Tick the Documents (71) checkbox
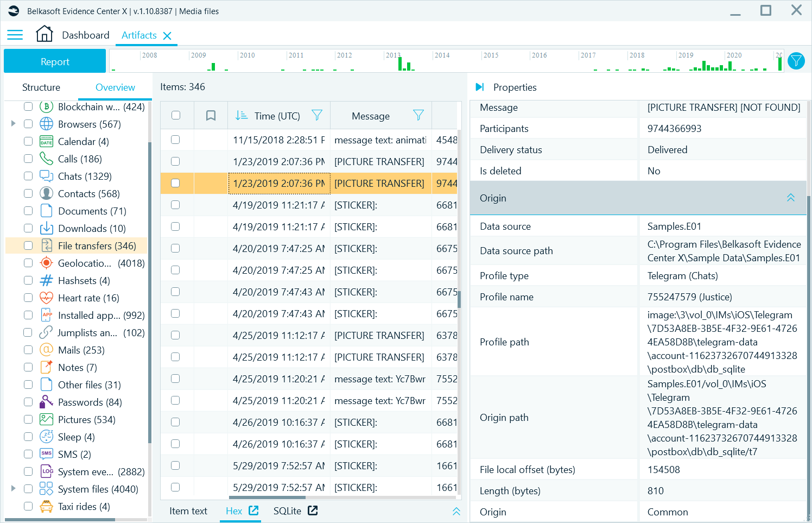This screenshot has width=812, height=523. click(x=28, y=211)
